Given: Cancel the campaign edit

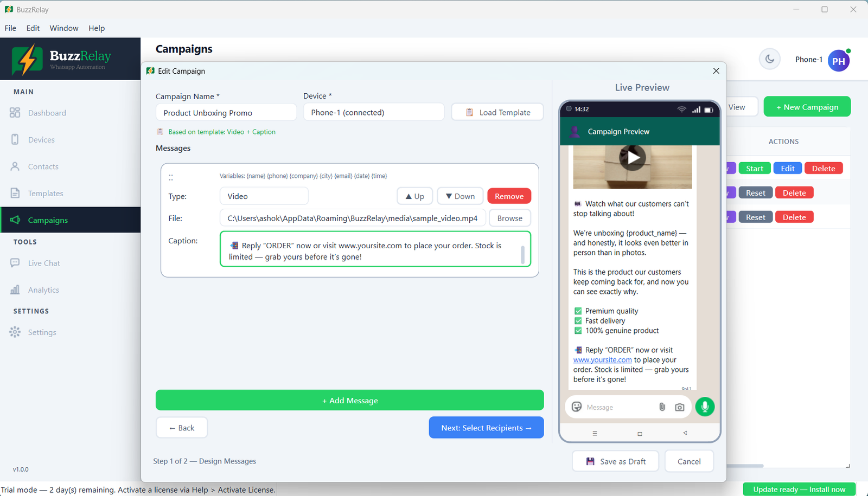Looking at the screenshot, I should point(689,461).
